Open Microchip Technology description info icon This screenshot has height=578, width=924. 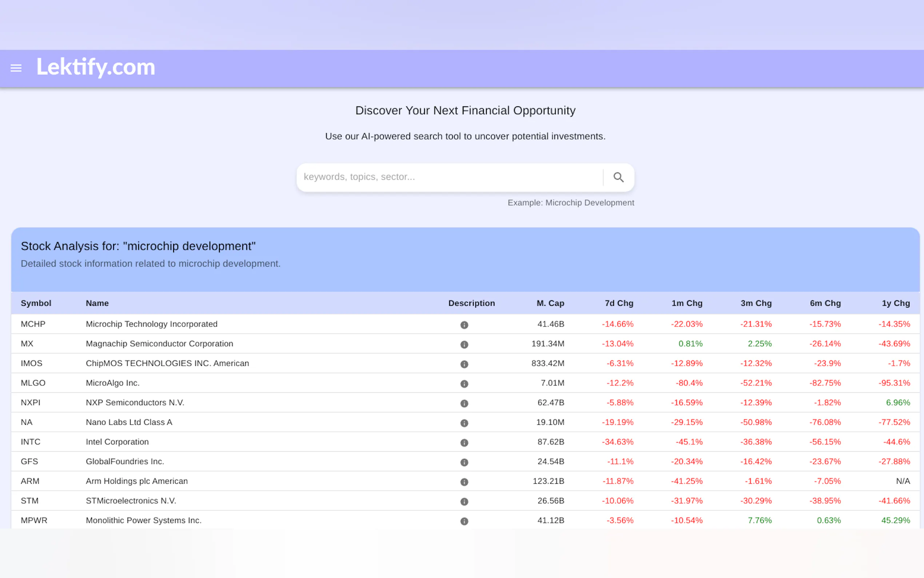coord(464,325)
